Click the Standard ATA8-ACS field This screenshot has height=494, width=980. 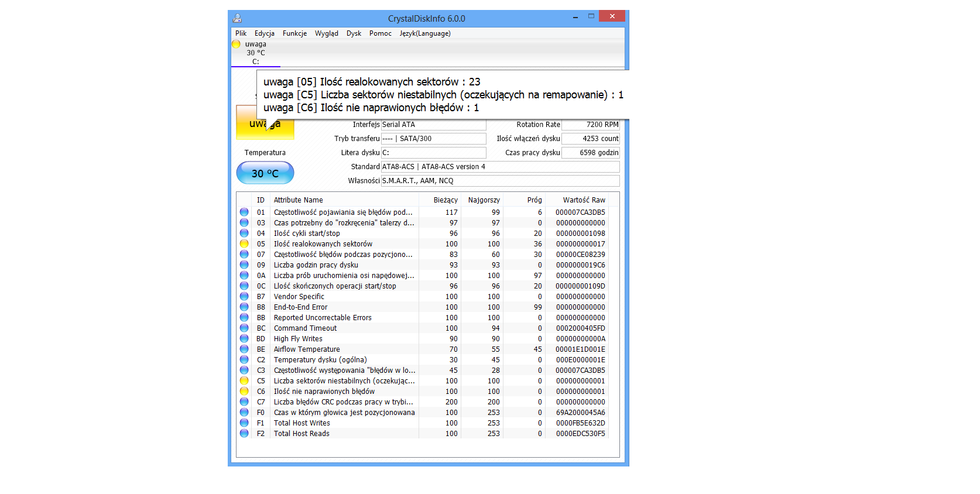(x=501, y=167)
